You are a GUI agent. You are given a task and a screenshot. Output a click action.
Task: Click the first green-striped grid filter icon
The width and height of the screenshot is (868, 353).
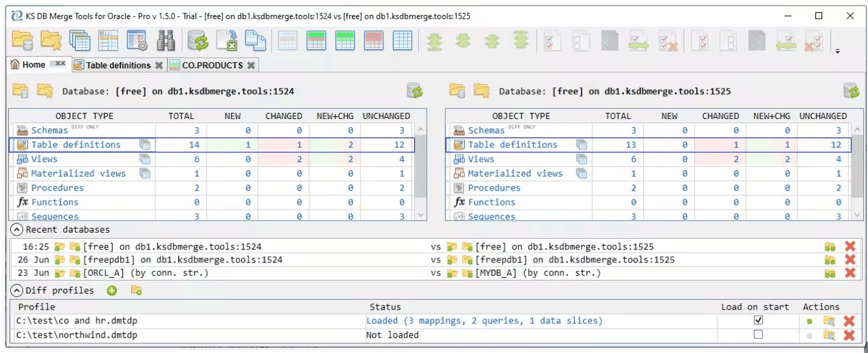pyautogui.click(x=316, y=41)
